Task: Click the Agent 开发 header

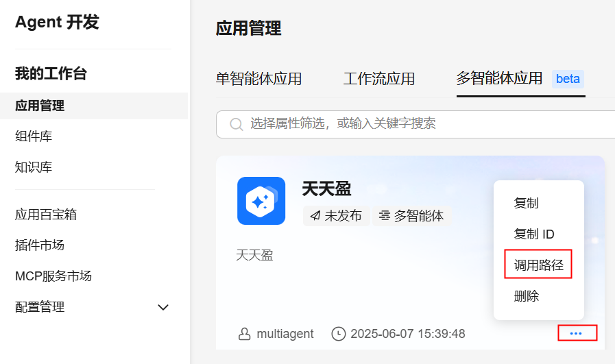Action: (58, 22)
